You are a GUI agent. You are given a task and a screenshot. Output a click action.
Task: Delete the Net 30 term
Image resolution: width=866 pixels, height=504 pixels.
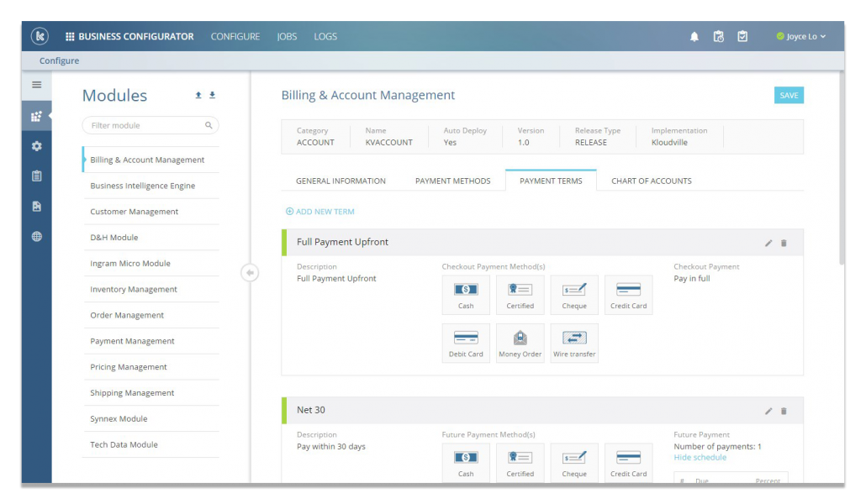(784, 412)
